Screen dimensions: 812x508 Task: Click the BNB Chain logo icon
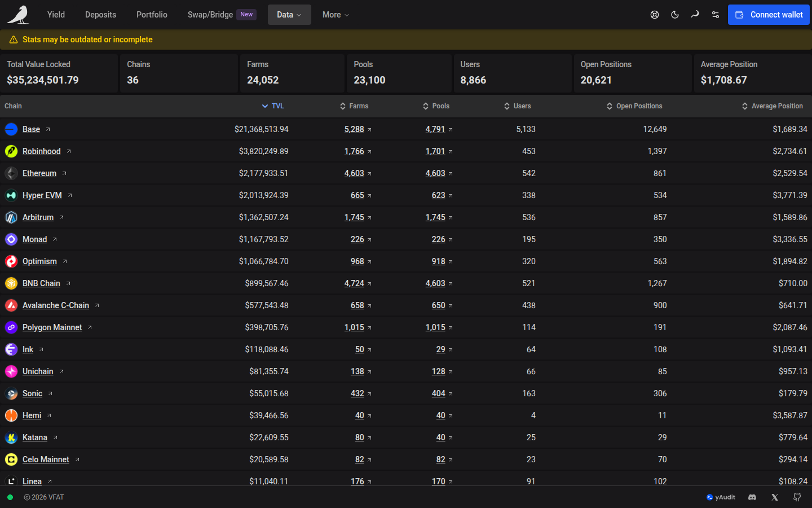11,283
